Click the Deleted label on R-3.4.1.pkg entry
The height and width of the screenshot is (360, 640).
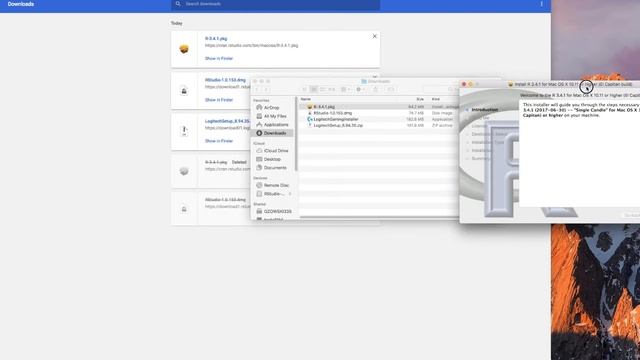[239, 162]
